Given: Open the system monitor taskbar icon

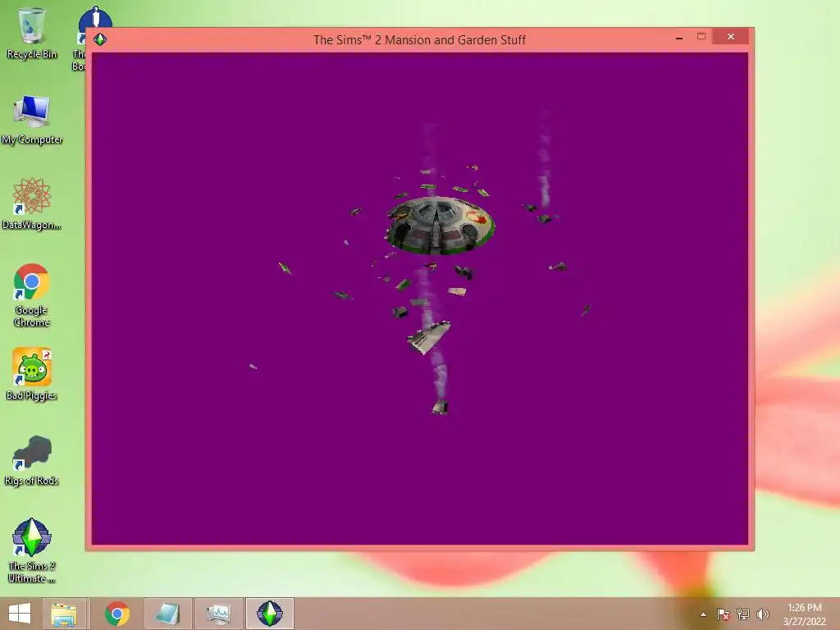Looking at the screenshot, I should click(218, 614).
